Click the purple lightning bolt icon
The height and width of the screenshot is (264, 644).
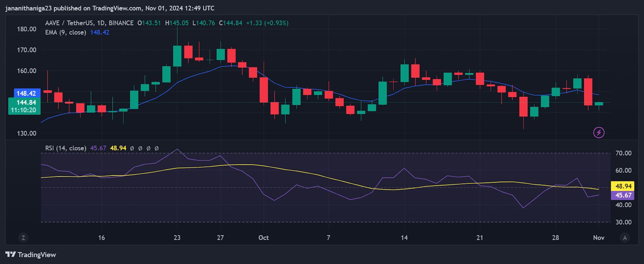point(599,132)
